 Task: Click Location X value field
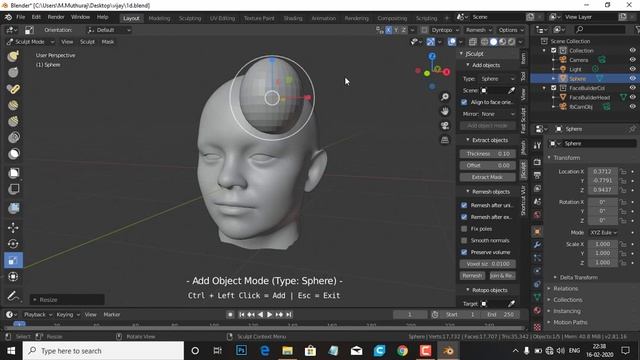point(602,171)
